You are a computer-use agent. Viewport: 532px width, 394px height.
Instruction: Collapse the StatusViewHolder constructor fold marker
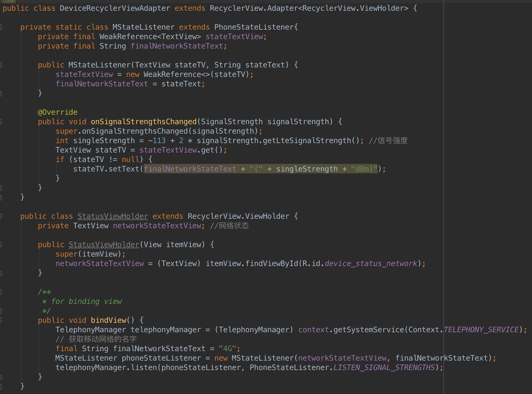point(1,245)
